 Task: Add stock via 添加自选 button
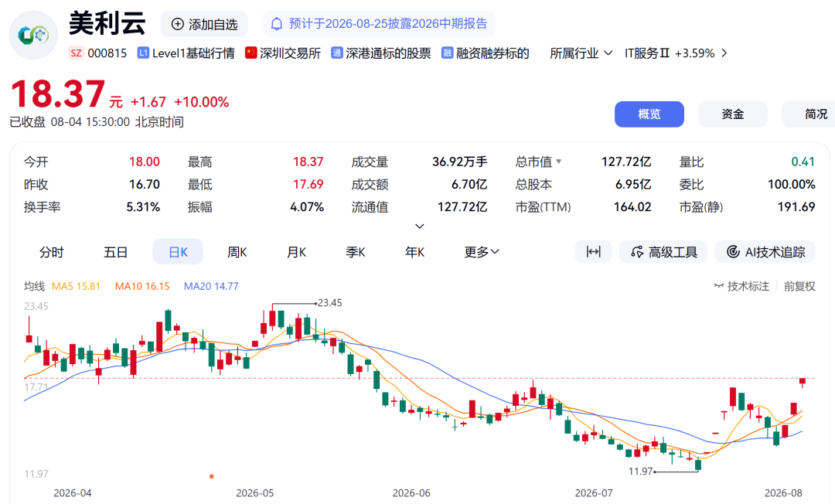tap(204, 24)
